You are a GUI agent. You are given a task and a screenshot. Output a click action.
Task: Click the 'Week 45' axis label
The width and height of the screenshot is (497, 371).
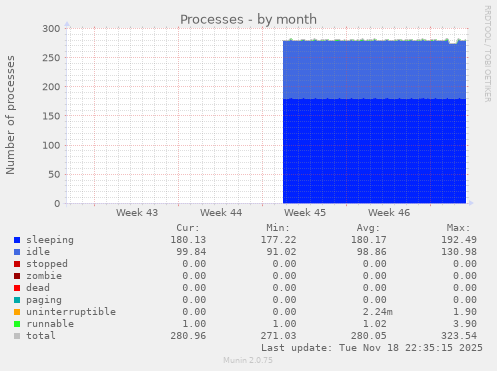[x=305, y=213]
